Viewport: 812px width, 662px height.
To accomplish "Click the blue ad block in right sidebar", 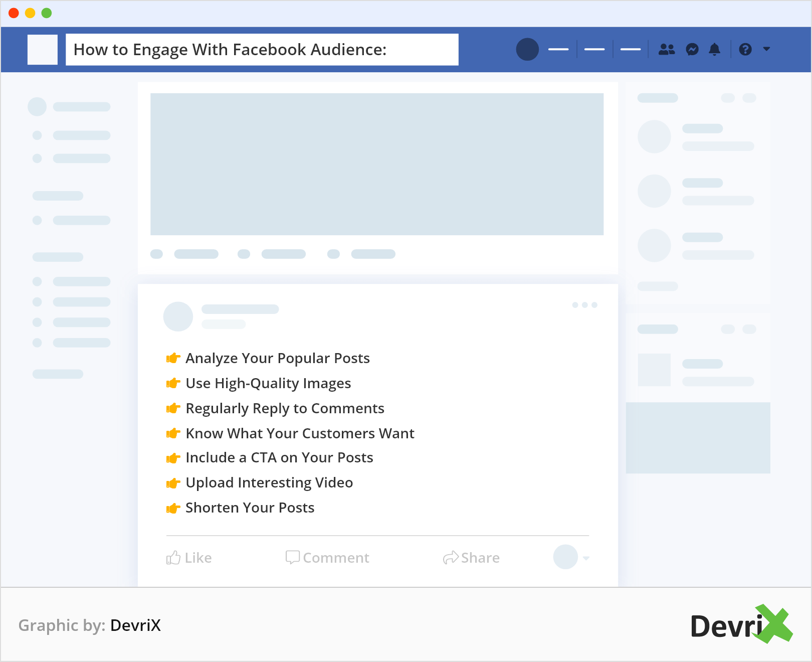I will click(698, 438).
